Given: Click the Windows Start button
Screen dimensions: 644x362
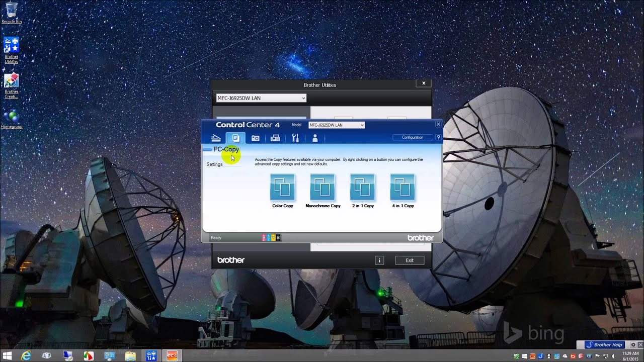Looking at the screenshot, I should pyautogui.click(x=7, y=356).
